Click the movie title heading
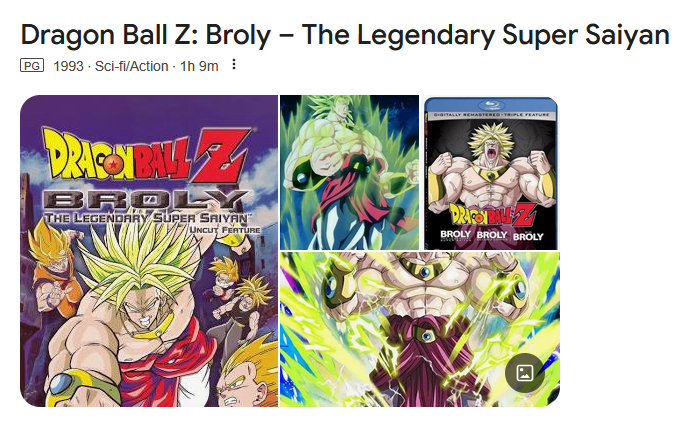 pyautogui.click(x=345, y=35)
